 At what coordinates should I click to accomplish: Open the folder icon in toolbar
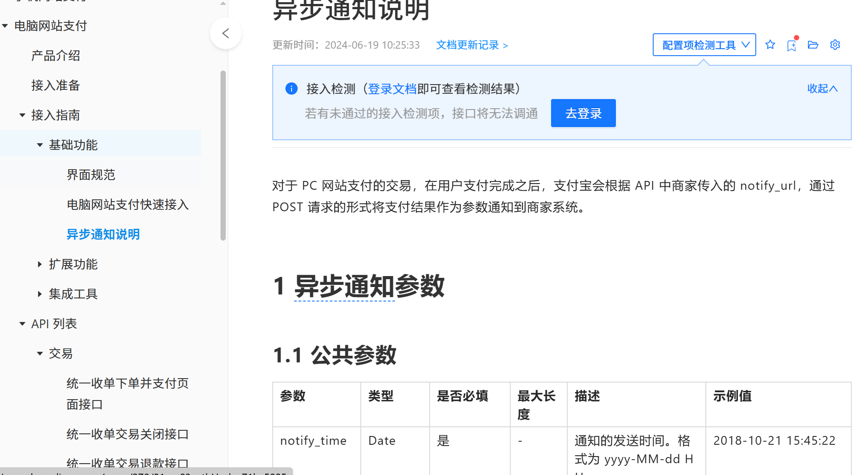pos(813,45)
